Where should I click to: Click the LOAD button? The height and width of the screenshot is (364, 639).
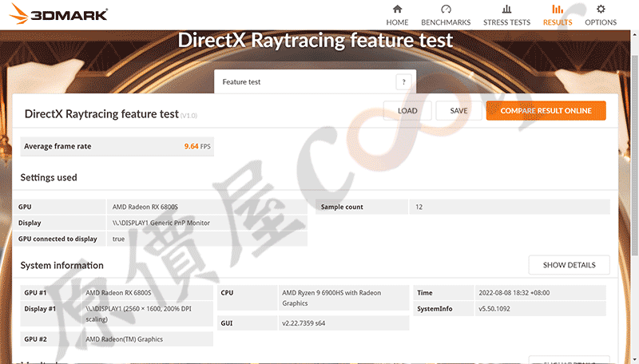point(407,111)
